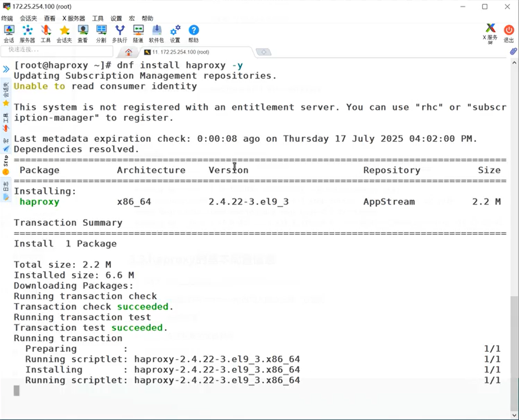This screenshot has width=519, height=420.
Task: Open the 会话 session toolbar icon
Action: click(x=9, y=34)
